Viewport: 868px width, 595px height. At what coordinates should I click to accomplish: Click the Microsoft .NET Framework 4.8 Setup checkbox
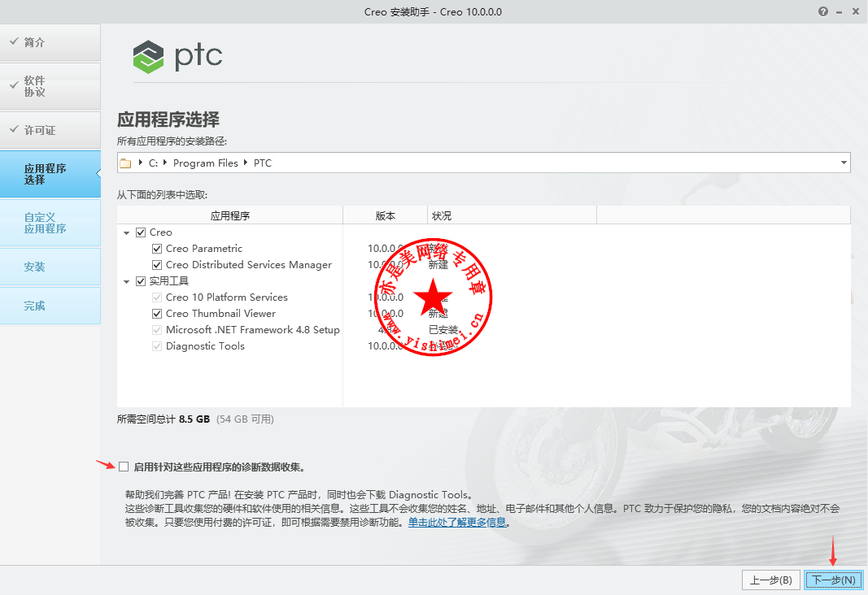(x=157, y=330)
